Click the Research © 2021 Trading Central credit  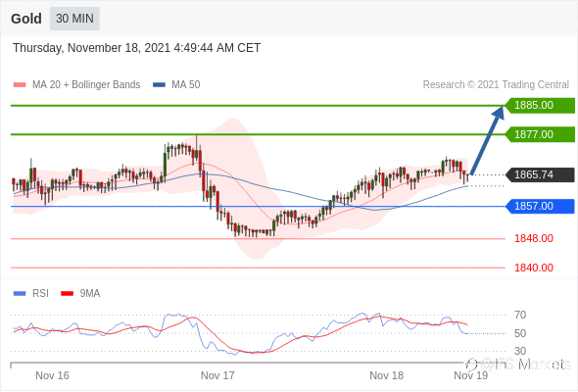coord(496,85)
